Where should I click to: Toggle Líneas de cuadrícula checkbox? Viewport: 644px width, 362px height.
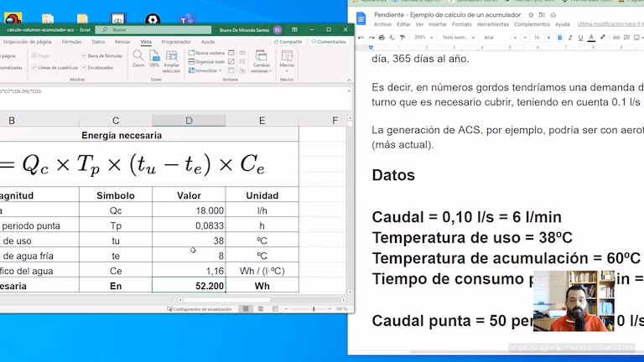34,67
